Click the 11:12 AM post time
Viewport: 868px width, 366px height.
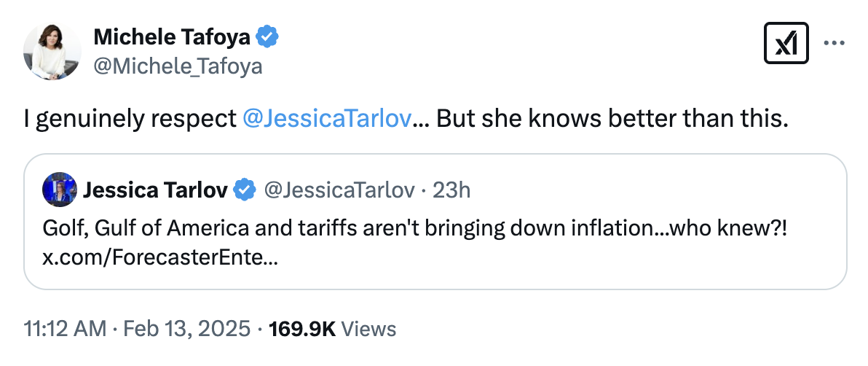pos(65,329)
